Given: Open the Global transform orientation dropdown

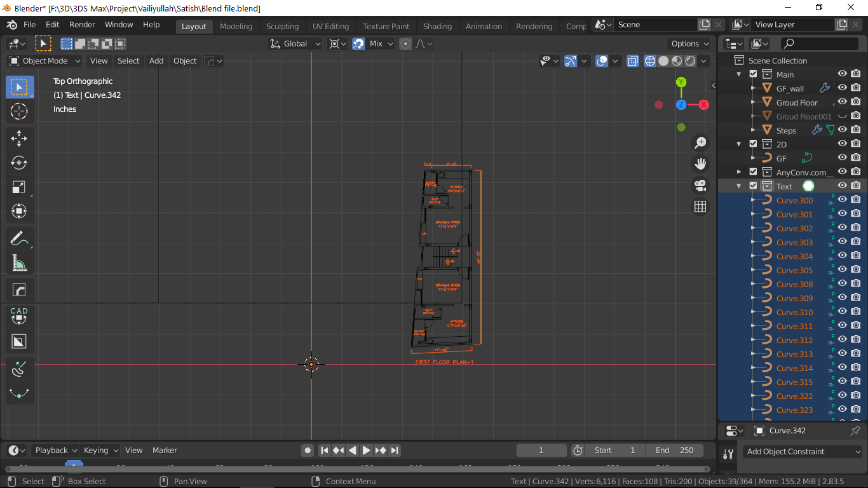Looking at the screenshot, I should tap(295, 44).
